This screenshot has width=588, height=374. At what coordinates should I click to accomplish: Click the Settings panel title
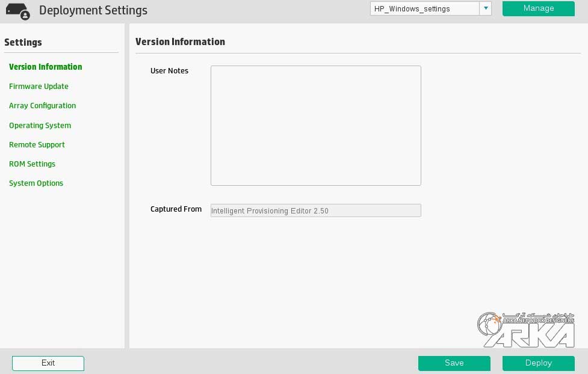click(x=23, y=42)
